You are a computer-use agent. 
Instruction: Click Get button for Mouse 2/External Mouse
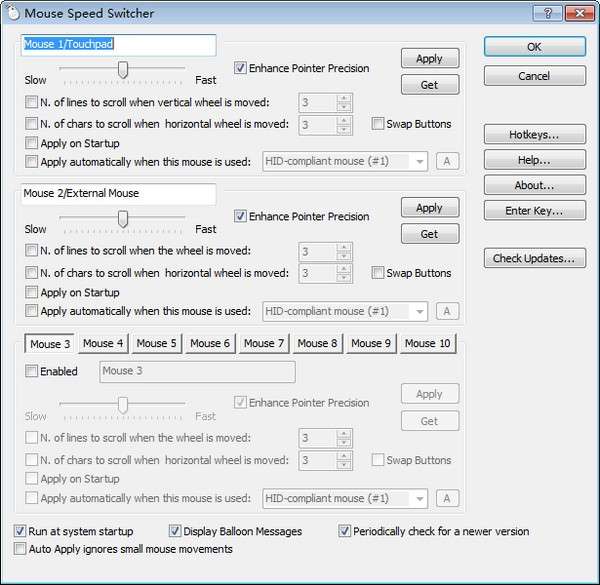tap(430, 234)
